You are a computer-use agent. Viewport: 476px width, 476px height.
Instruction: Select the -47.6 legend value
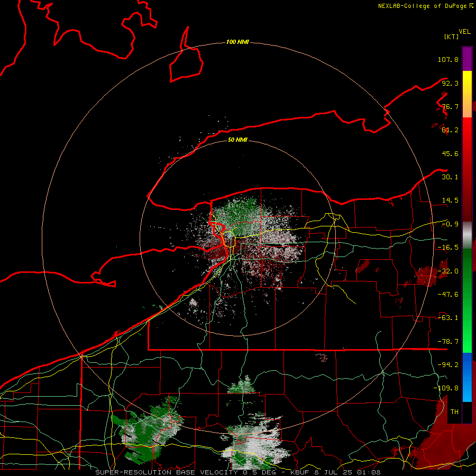point(448,295)
